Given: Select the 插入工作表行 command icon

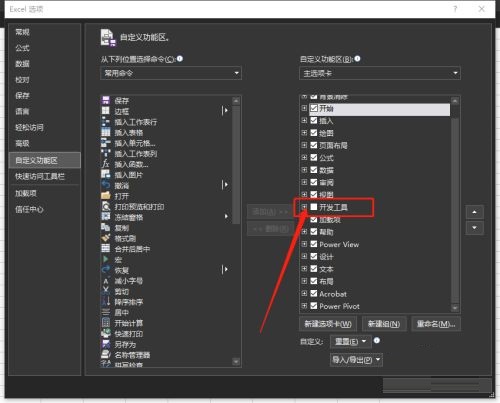Looking at the screenshot, I should pos(106,122).
